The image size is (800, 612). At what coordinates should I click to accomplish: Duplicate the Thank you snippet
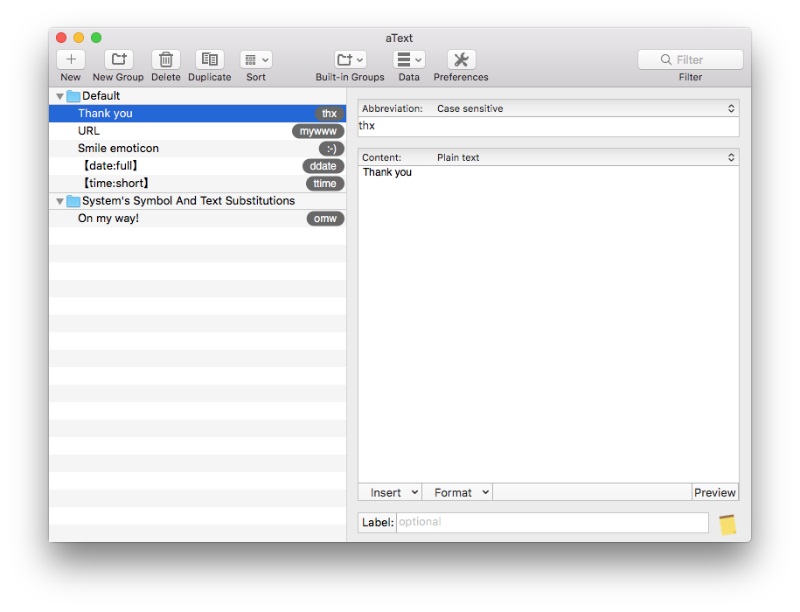click(208, 60)
